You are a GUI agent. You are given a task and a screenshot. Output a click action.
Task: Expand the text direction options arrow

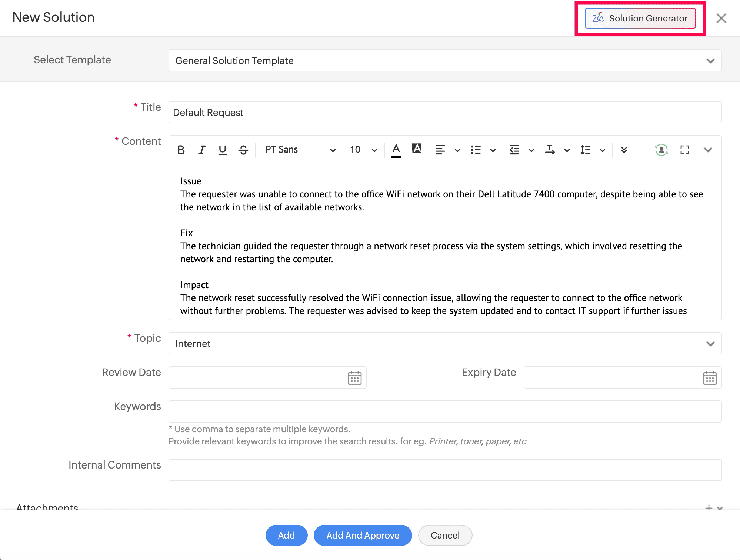(x=567, y=150)
